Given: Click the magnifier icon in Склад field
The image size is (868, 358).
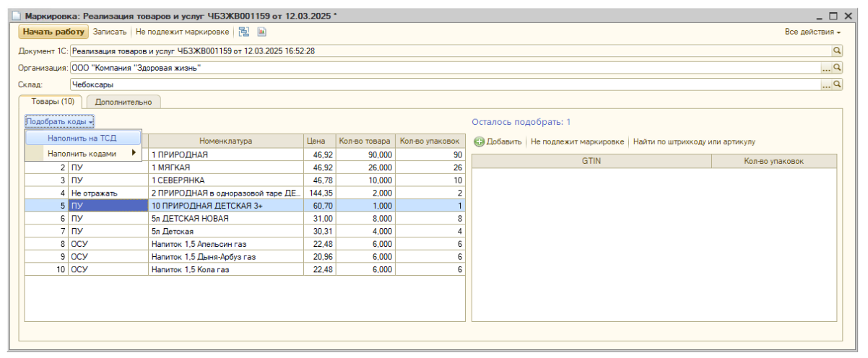Looking at the screenshot, I should point(838,84).
